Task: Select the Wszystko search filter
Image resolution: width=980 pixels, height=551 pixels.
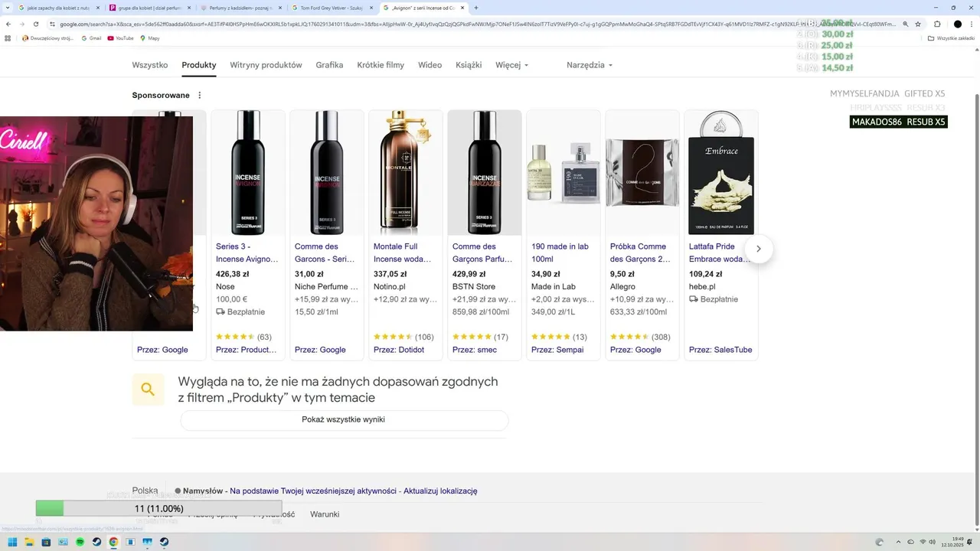Action: tap(149, 65)
